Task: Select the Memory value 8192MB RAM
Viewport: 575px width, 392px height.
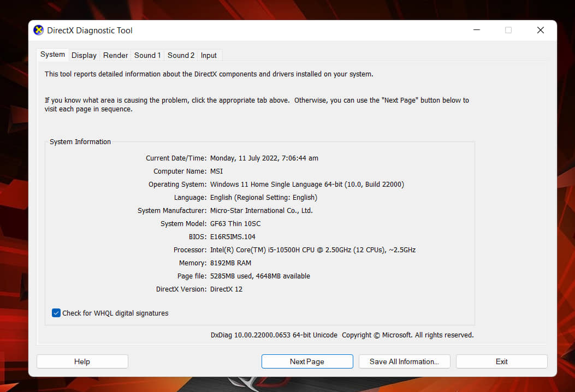Action: [230, 263]
